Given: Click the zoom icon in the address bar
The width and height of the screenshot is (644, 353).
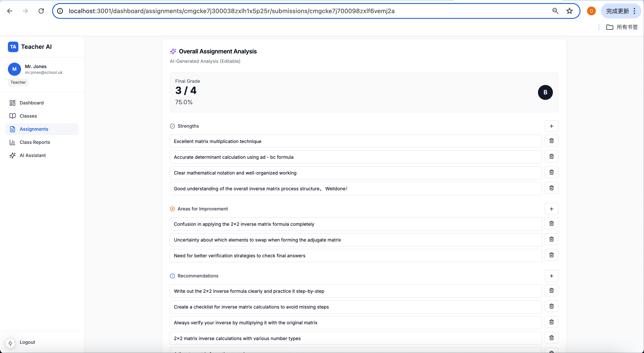Looking at the screenshot, I should 555,11.
